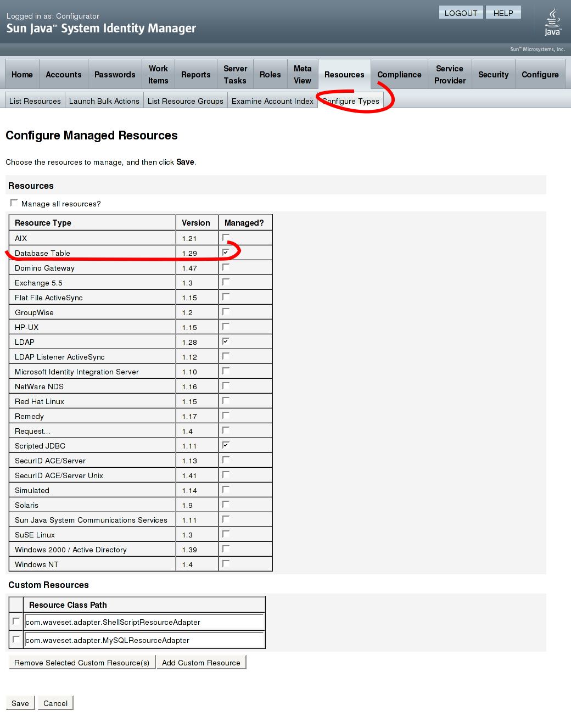Screen dimensions: 571x728
Task: Enable Manage all resources checkbox
Action: [14, 203]
